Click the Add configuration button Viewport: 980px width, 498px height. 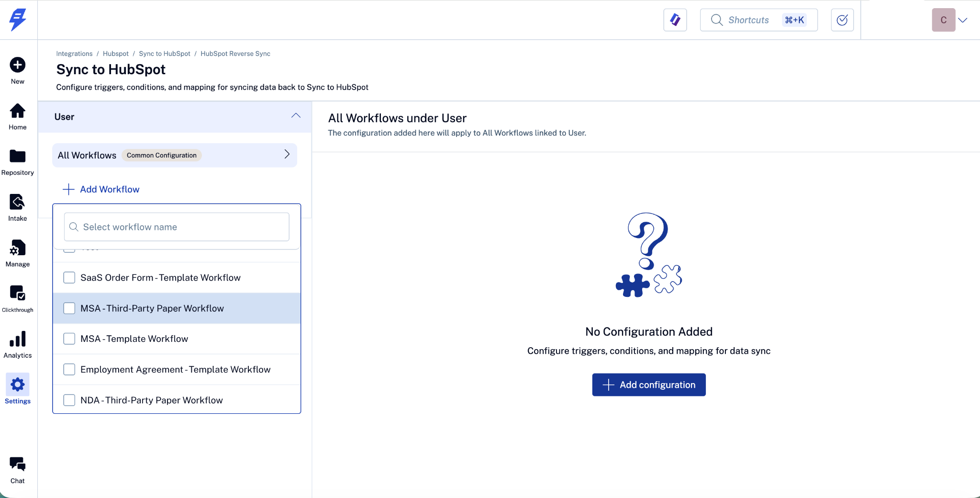pos(648,385)
